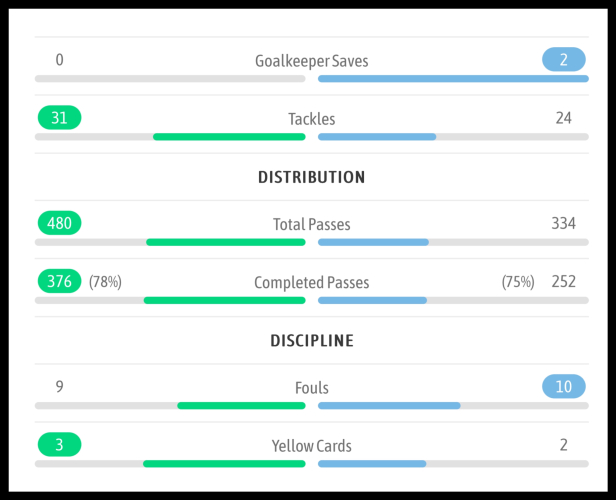Select the Completed Passes label
616x500 pixels.
311,283
